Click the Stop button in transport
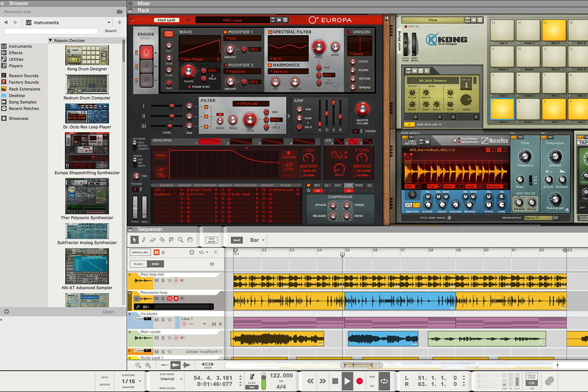This screenshot has width=588, height=392. (x=335, y=381)
